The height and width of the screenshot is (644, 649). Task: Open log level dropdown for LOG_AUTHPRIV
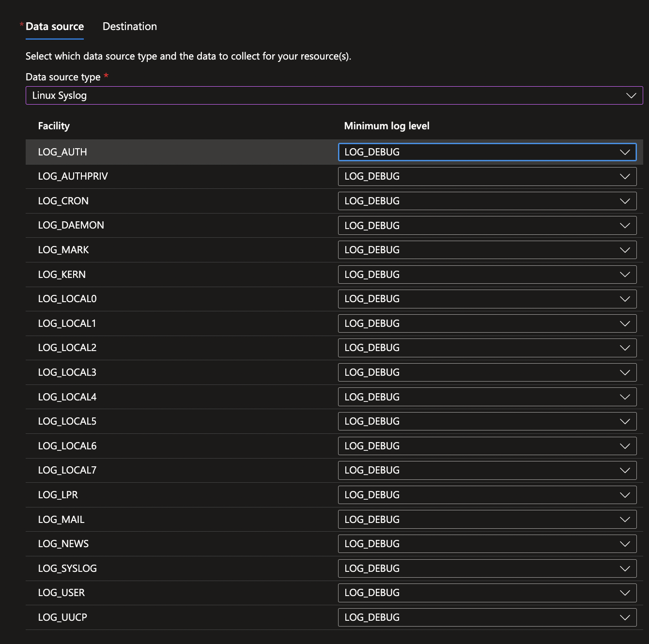pos(487,176)
